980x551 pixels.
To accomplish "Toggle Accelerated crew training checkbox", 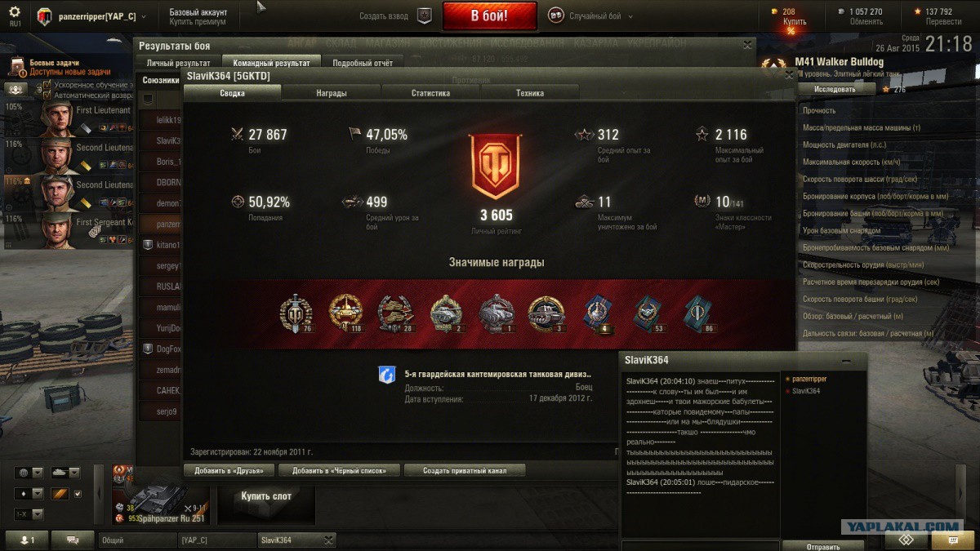I will [x=47, y=85].
